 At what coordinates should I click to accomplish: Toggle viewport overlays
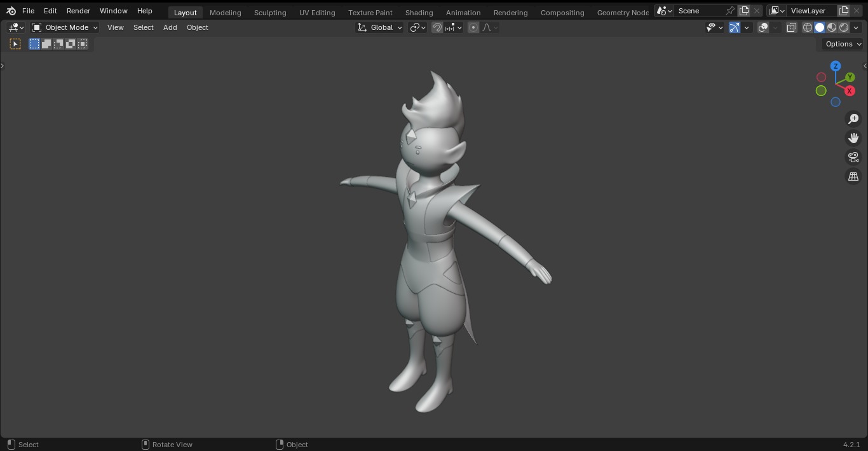pos(763,27)
